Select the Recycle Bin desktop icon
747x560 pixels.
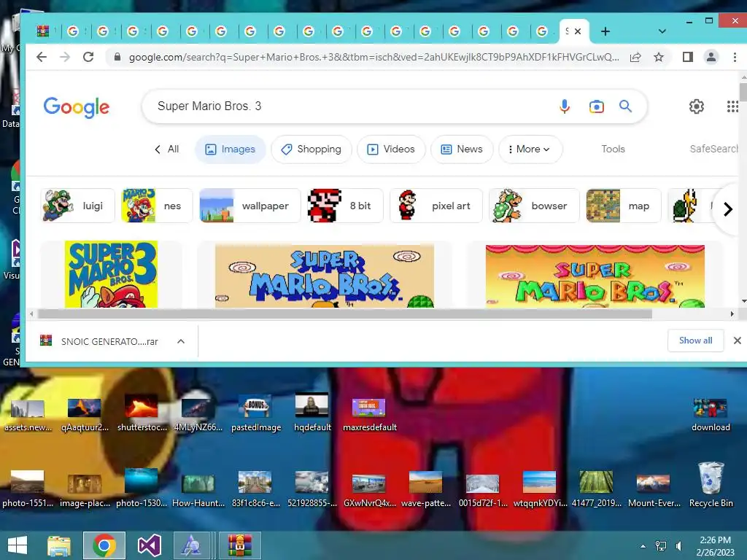pos(711,485)
